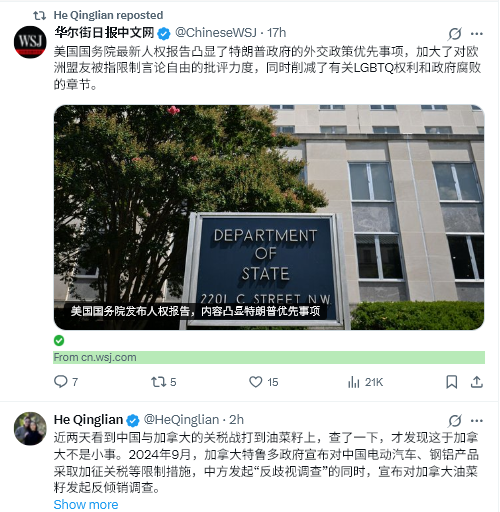Like the ChineseWSJ tweet
The height and width of the screenshot is (512, 500).
click(x=263, y=382)
